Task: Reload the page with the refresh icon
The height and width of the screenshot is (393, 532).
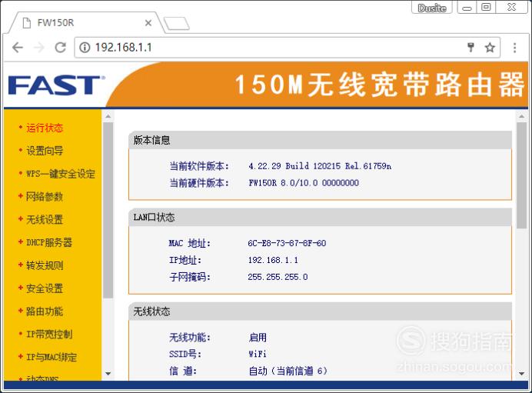Action: tap(61, 48)
